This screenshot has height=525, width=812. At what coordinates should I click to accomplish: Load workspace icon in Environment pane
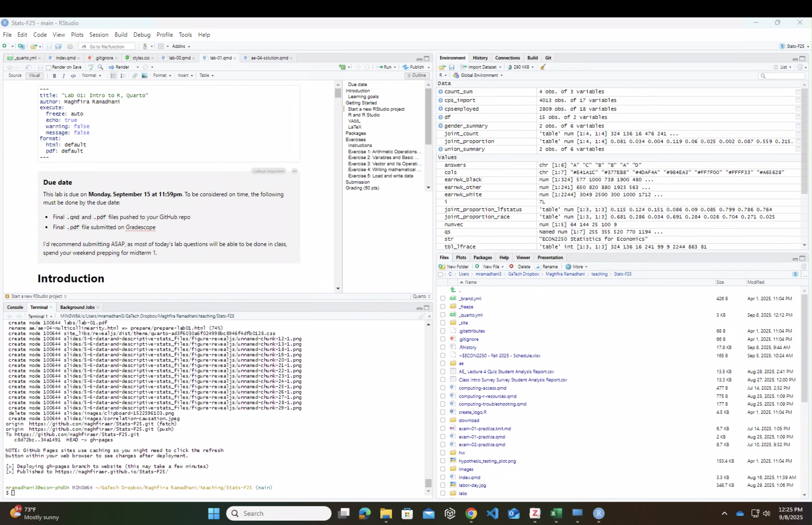click(x=442, y=67)
